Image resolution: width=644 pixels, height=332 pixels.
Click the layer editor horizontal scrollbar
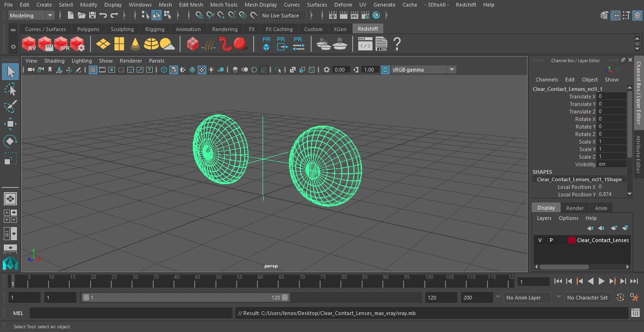(564, 267)
